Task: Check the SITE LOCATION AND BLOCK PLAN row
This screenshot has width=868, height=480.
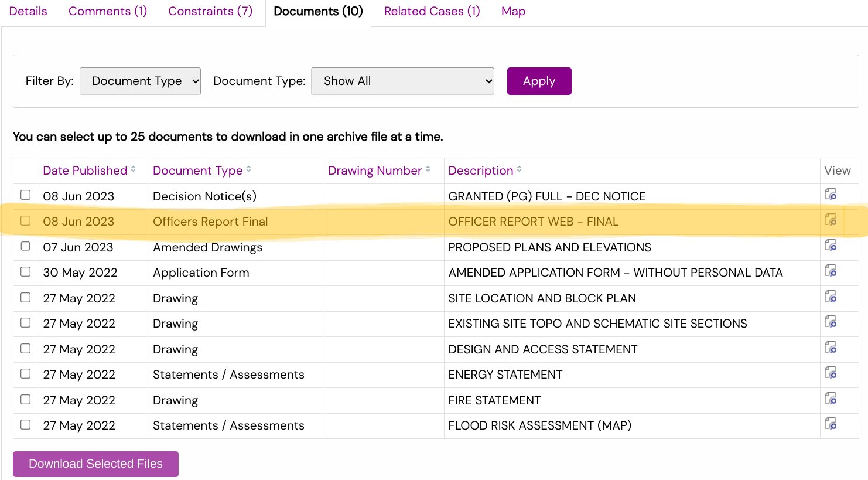Action: [x=25, y=298]
